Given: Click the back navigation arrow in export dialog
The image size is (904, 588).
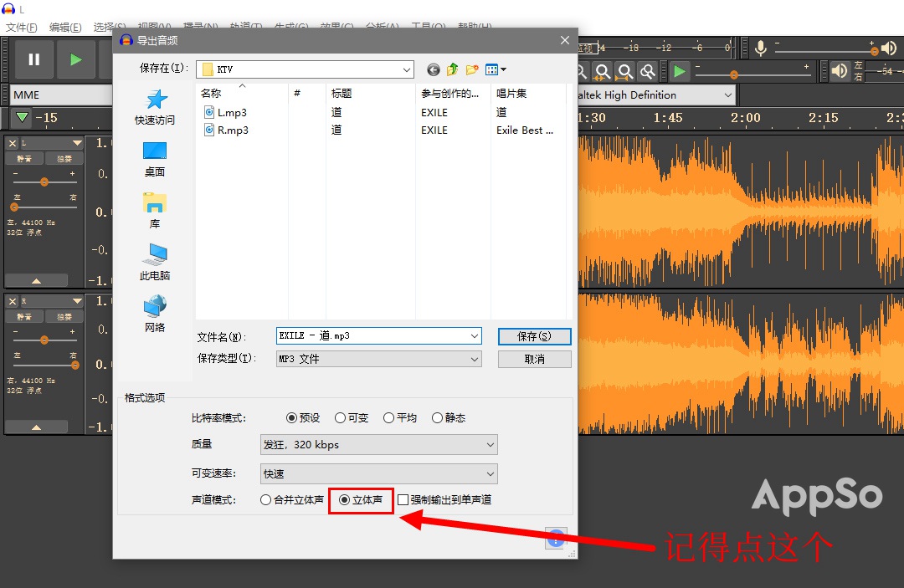Looking at the screenshot, I should (x=433, y=70).
